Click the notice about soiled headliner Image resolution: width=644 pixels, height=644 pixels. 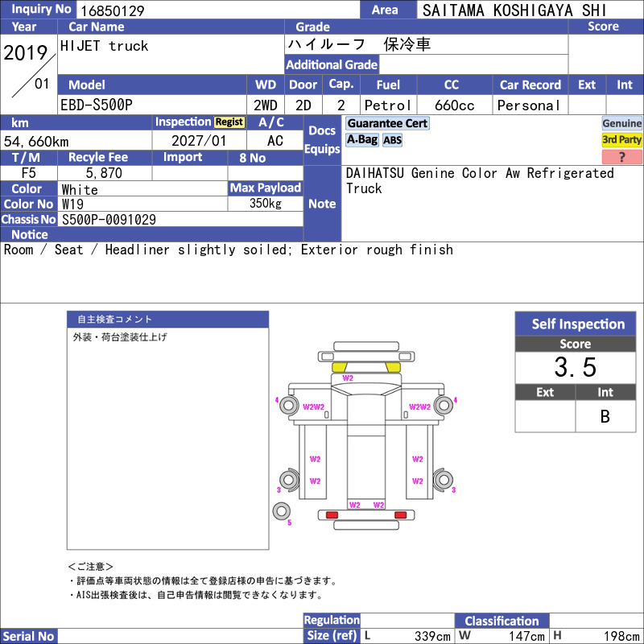click(x=229, y=250)
